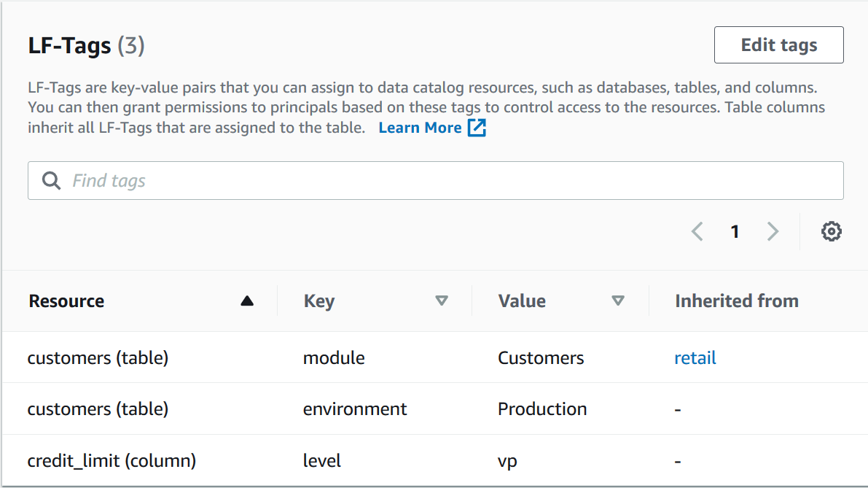Open table preferences gear icon
Screen dimensions: 868x488
831,232
